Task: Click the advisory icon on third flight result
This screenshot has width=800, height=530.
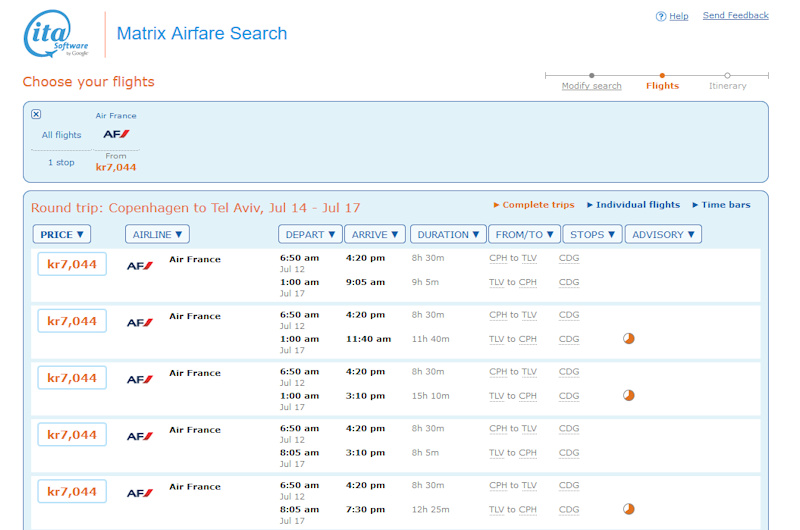Action: [x=628, y=395]
